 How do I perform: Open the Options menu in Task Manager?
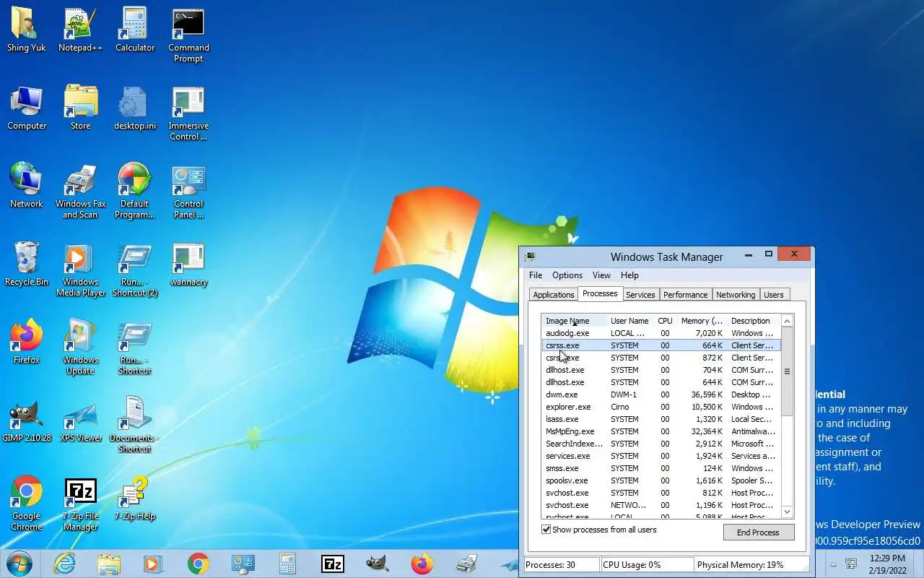click(567, 275)
